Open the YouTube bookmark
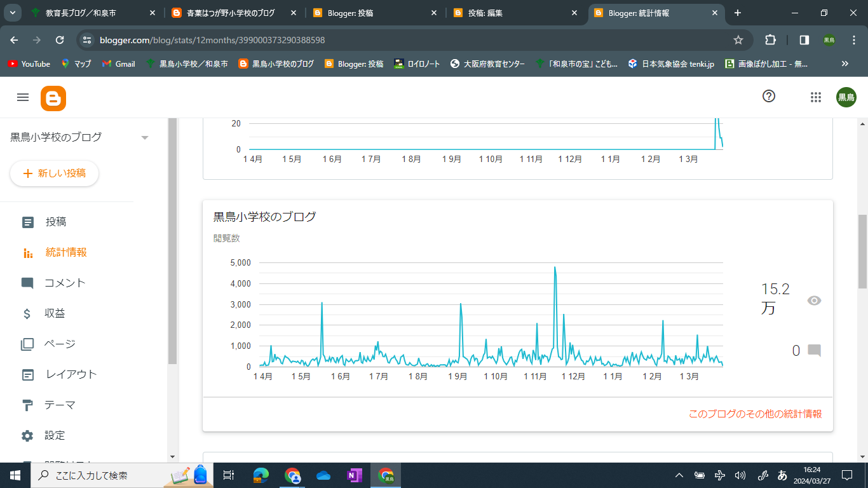This screenshot has height=488, width=868. click(29, 64)
